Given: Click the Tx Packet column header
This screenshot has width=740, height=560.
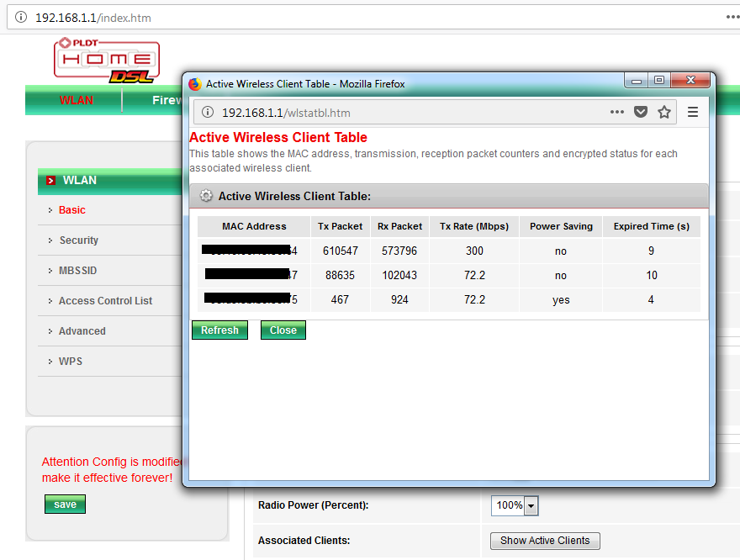Looking at the screenshot, I should (x=340, y=226).
